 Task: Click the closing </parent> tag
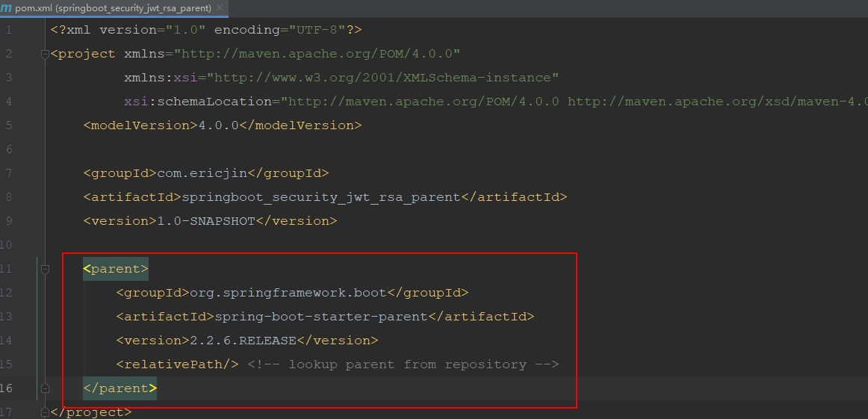120,388
